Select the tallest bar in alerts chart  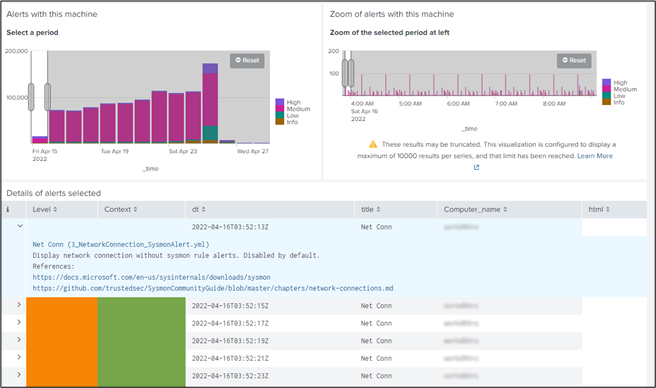pyautogui.click(x=210, y=103)
